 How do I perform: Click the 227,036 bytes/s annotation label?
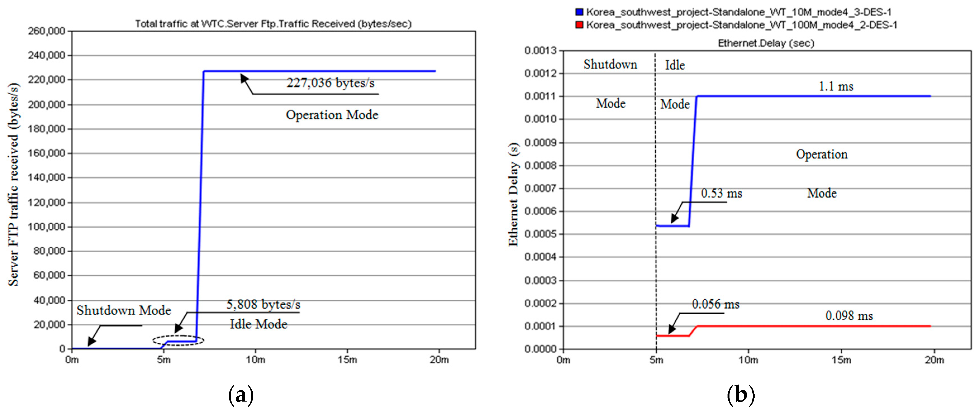pos(330,83)
